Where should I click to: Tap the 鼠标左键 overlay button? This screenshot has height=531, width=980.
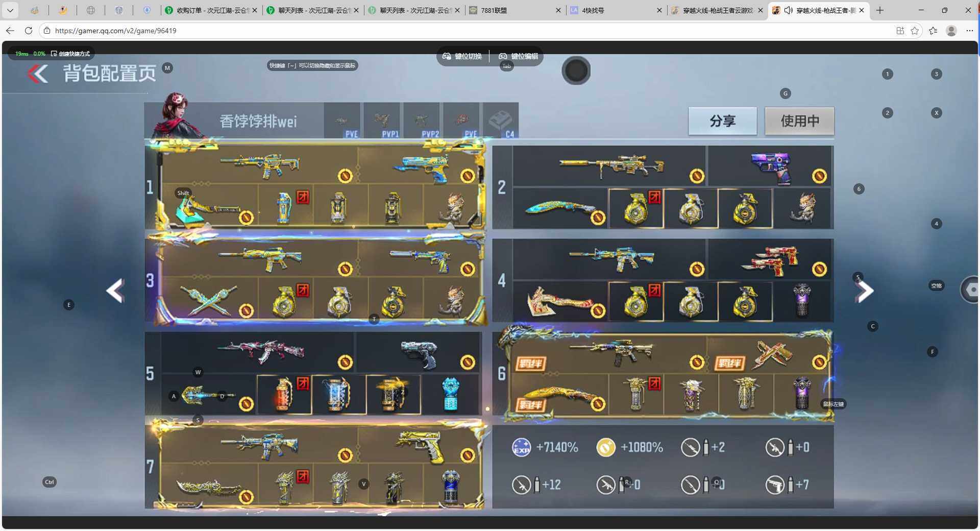[833, 404]
